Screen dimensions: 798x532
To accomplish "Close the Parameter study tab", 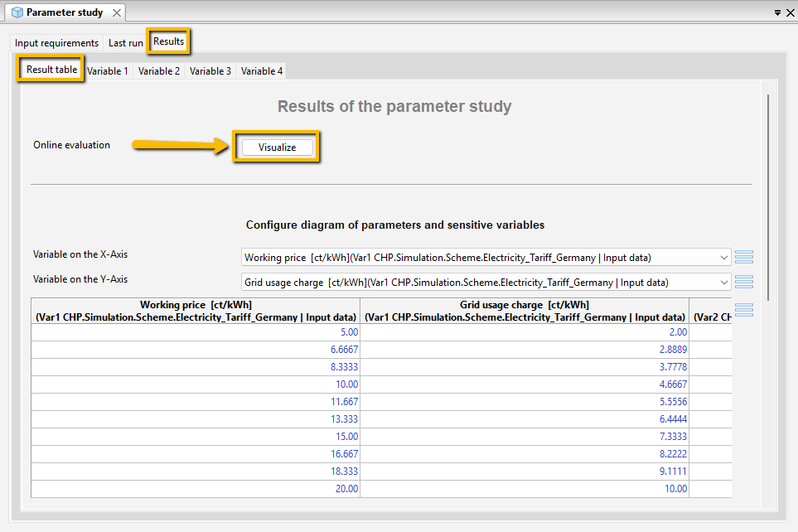I will [117, 12].
